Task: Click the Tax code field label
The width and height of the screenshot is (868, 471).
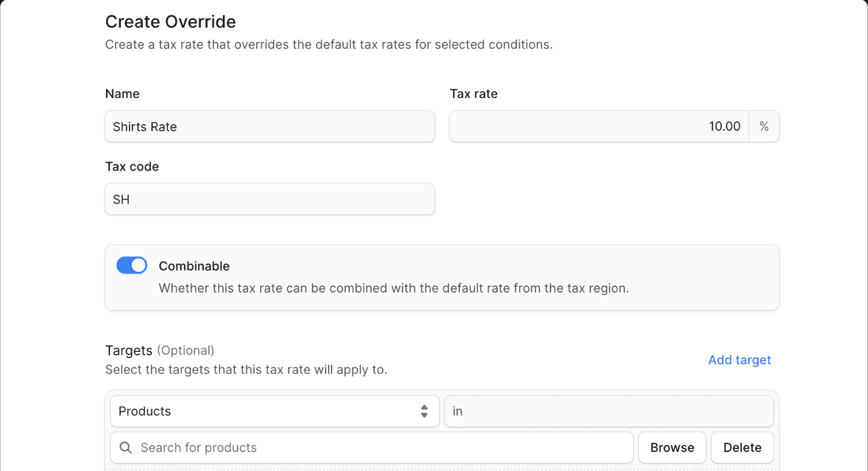Action: point(132,166)
